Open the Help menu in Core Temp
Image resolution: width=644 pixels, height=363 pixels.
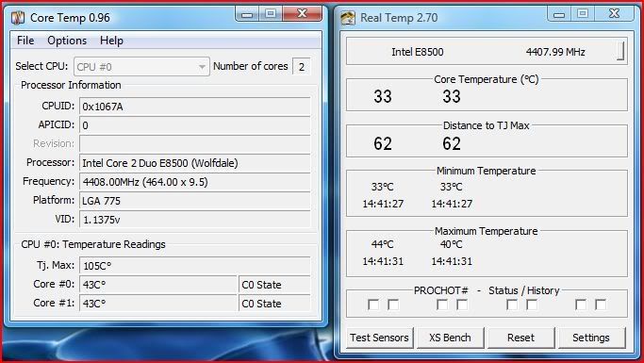point(111,41)
